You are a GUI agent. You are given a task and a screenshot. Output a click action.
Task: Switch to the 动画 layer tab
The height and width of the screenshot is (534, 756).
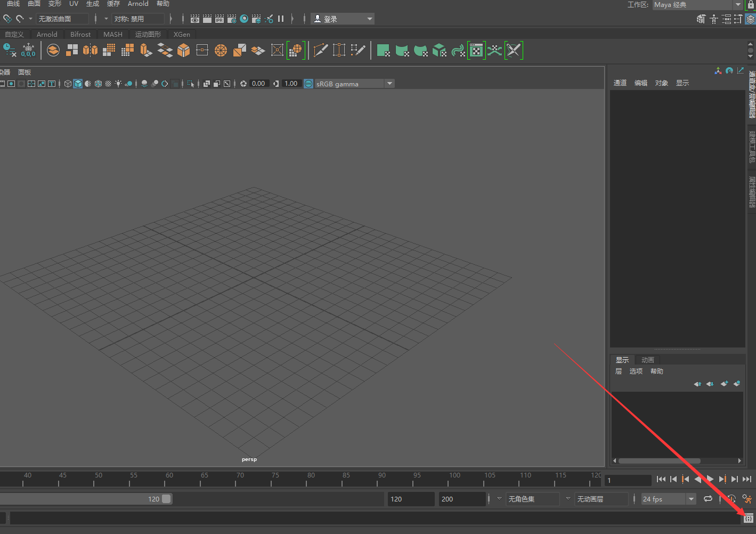point(648,360)
